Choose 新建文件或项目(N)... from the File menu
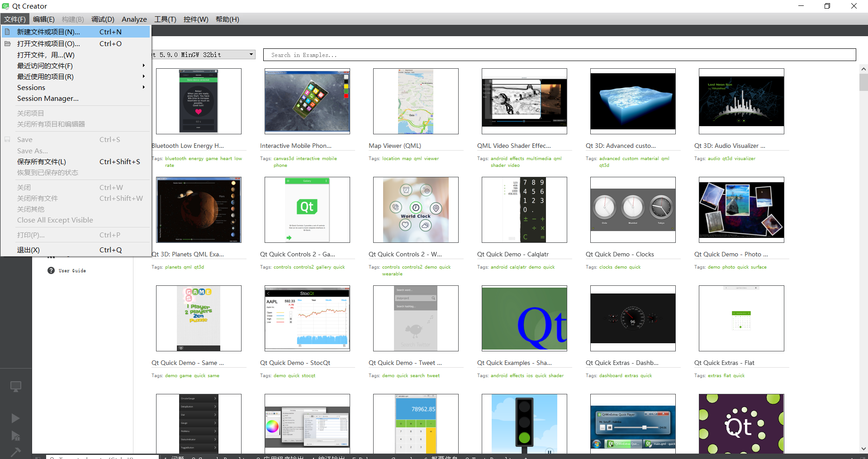Viewport: 868px width, 459px height. [x=76, y=32]
